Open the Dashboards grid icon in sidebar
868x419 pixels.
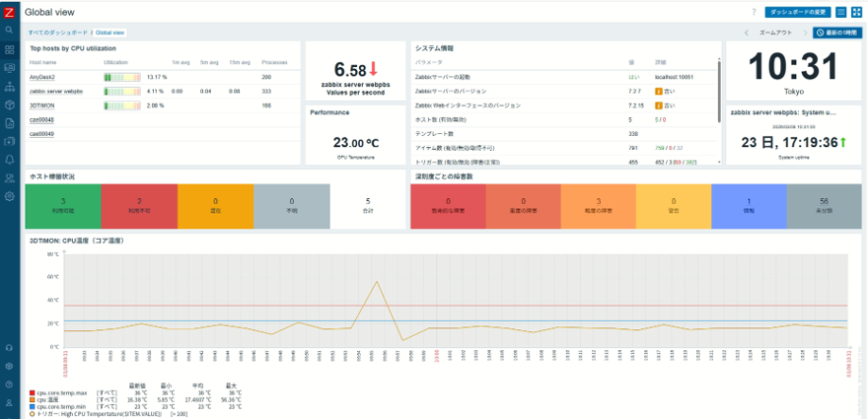[9, 50]
